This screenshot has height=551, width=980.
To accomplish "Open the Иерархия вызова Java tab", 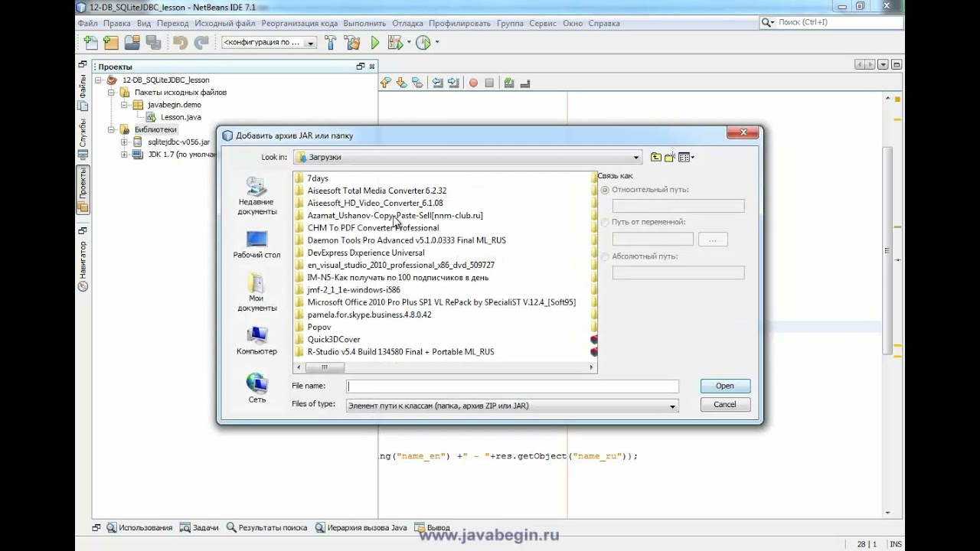I will tap(361, 527).
